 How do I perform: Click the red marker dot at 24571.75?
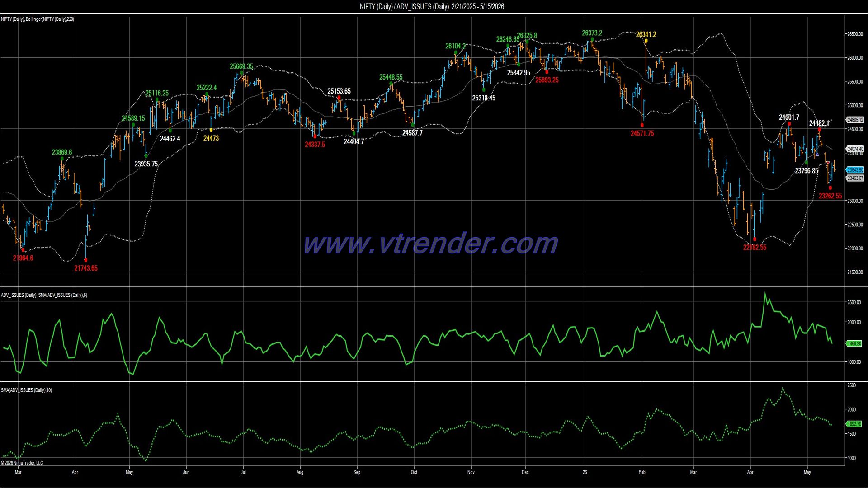642,125
